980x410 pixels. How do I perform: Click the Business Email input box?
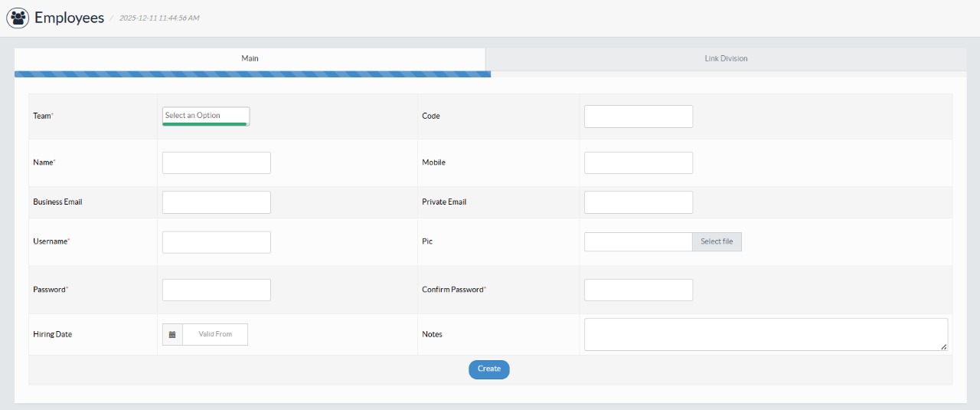pyautogui.click(x=217, y=202)
